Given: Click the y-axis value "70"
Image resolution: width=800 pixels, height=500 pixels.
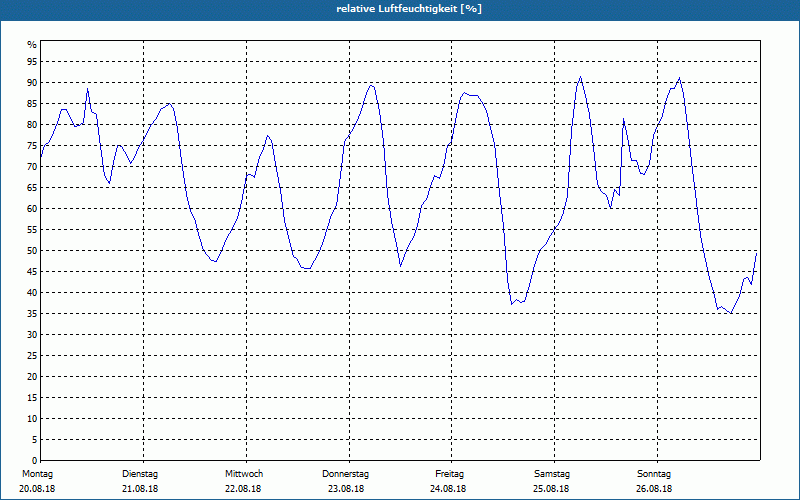Looking at the screenshot, I should (x=32, y=167).
